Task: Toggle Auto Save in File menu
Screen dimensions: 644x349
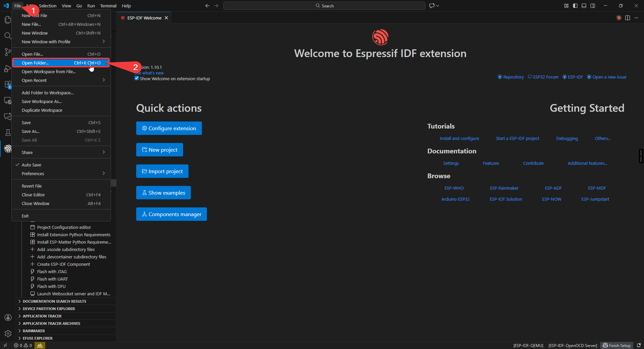Action: [61, 165]
